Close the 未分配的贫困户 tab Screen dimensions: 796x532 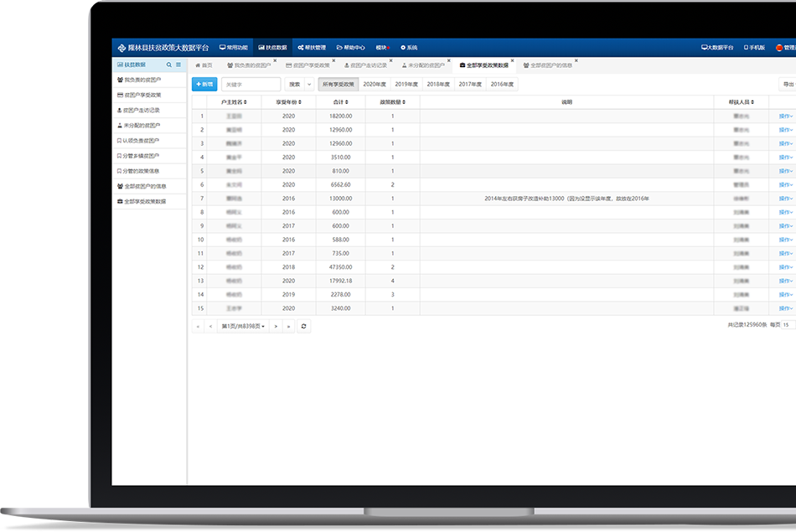coord(449,61)
